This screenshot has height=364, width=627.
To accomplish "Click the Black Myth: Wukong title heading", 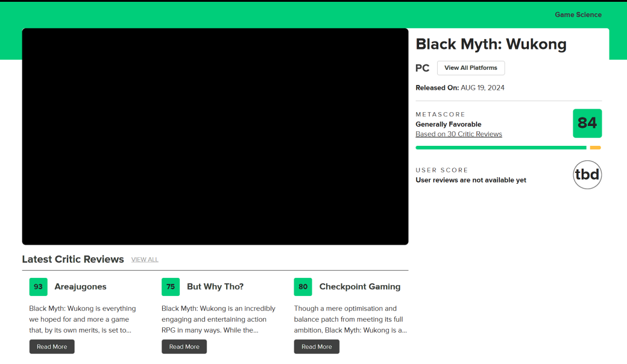I will point(491,45).
